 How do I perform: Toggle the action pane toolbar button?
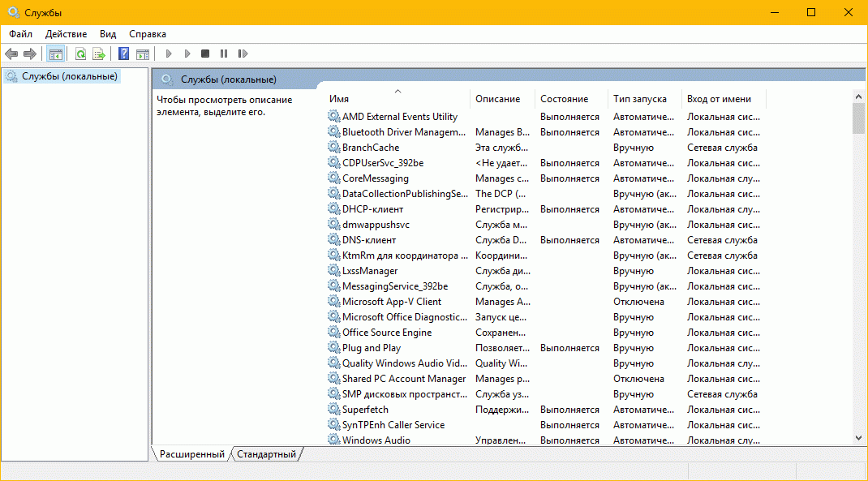tap(143, 54)
